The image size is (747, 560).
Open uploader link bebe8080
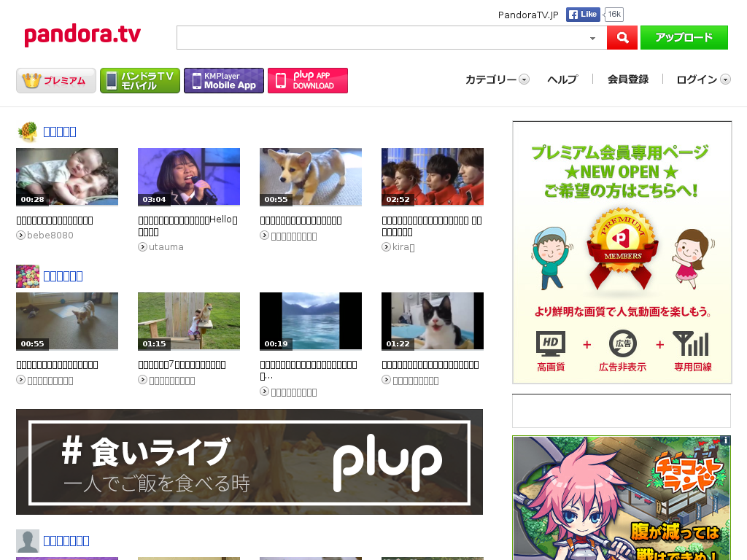[x=50, y=236]
